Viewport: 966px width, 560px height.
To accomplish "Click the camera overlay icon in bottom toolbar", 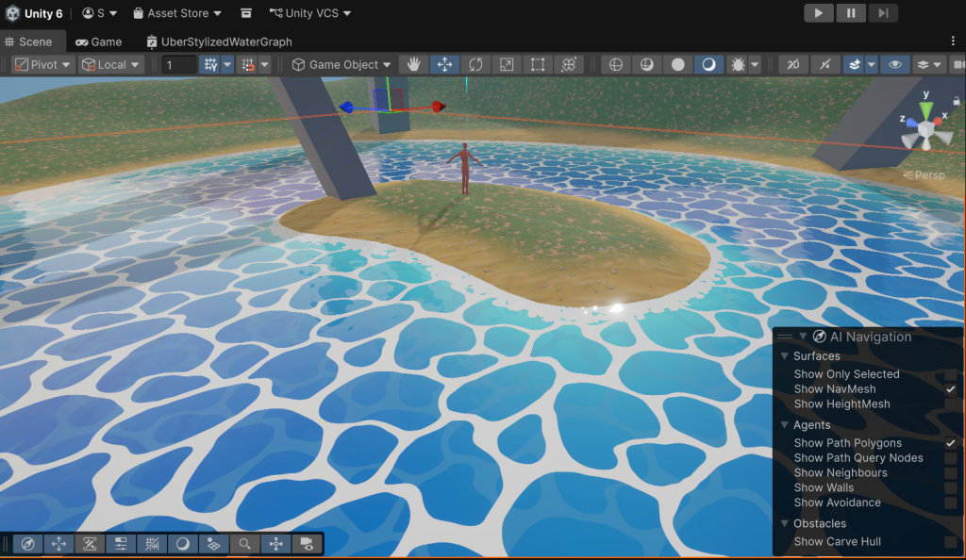I will coord(307,544).
